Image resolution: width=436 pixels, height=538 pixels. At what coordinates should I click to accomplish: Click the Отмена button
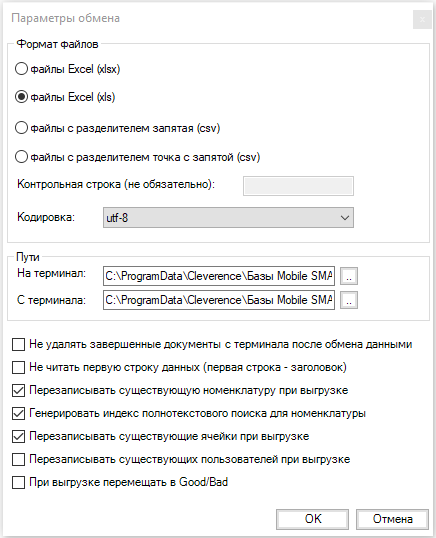(392, 519)
